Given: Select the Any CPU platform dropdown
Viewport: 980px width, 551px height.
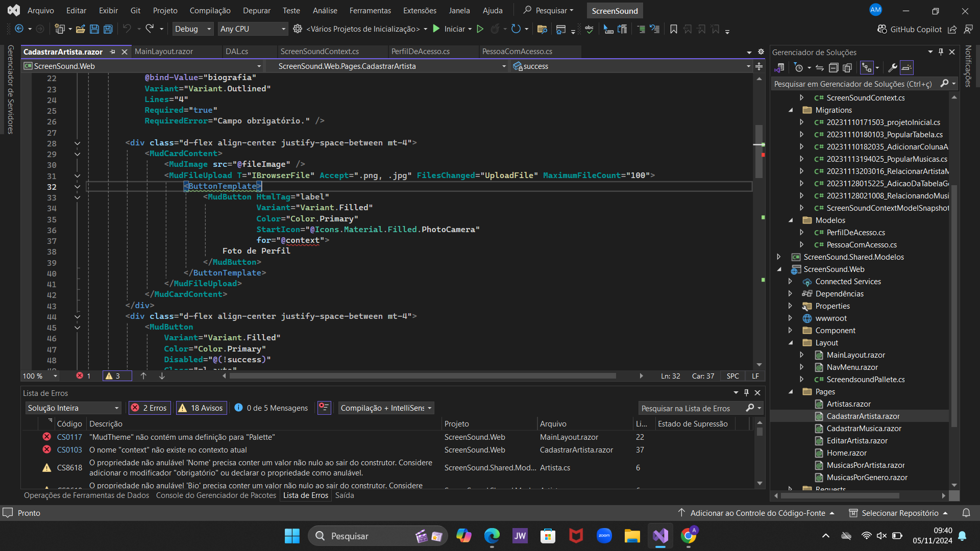Looking at the screenshot, I should coord(254,28).
